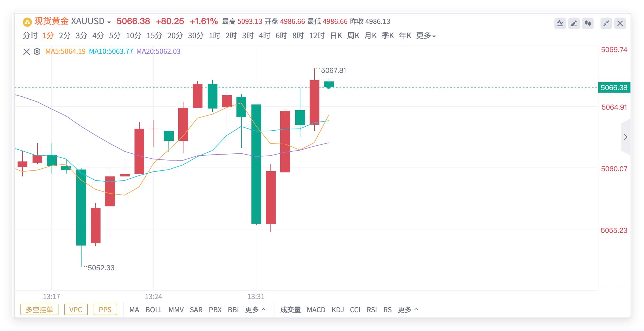Screen dimensions: 644x331
Task: Open the indicator line chart tool
Action: pos(560,23)
